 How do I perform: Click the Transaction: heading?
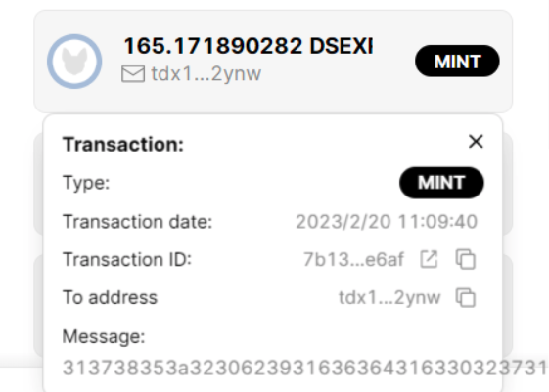(123, 144)
